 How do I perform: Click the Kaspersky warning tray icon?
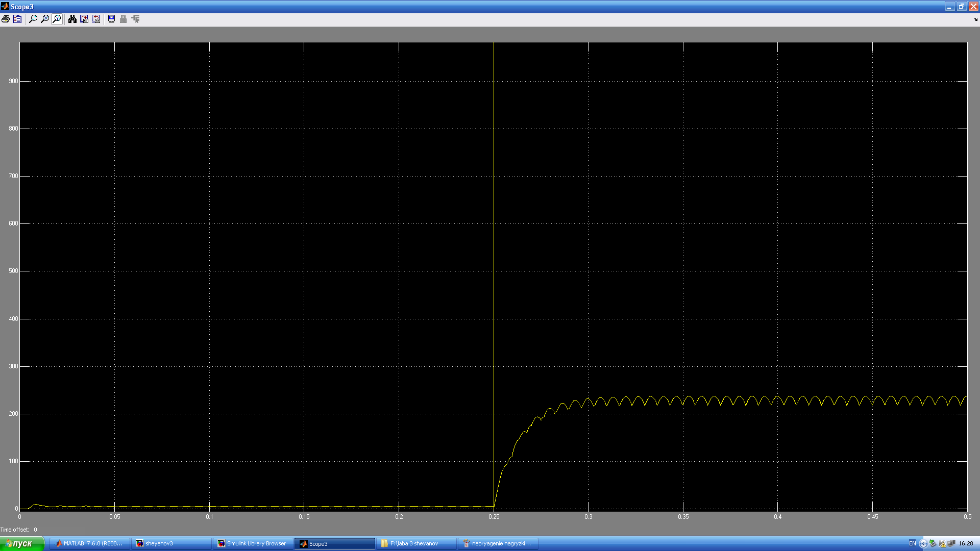tap(942, 543)
